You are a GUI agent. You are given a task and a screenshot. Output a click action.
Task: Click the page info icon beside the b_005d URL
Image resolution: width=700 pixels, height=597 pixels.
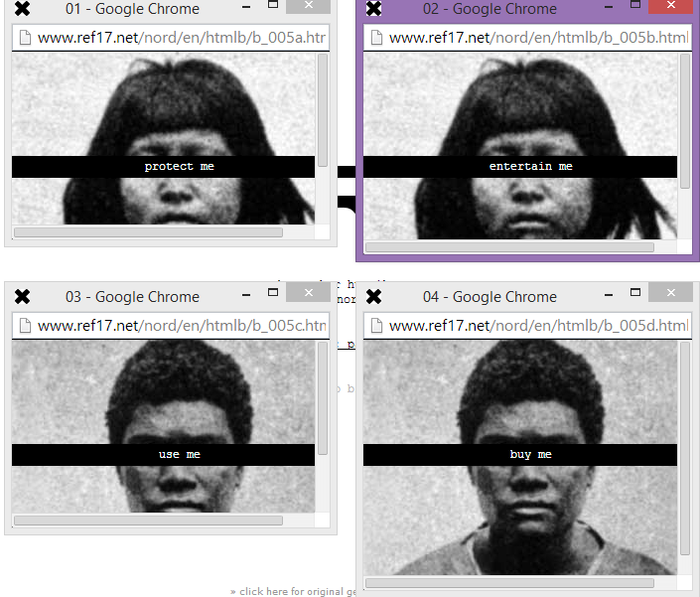pyautogui.click(x=376, y=325)
